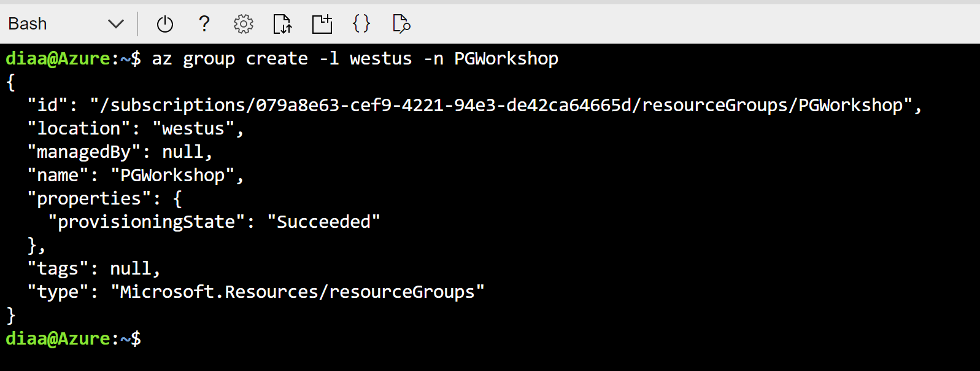Click the Bash label to switch shells
980x371 pixels.
[x=27, y=24]
